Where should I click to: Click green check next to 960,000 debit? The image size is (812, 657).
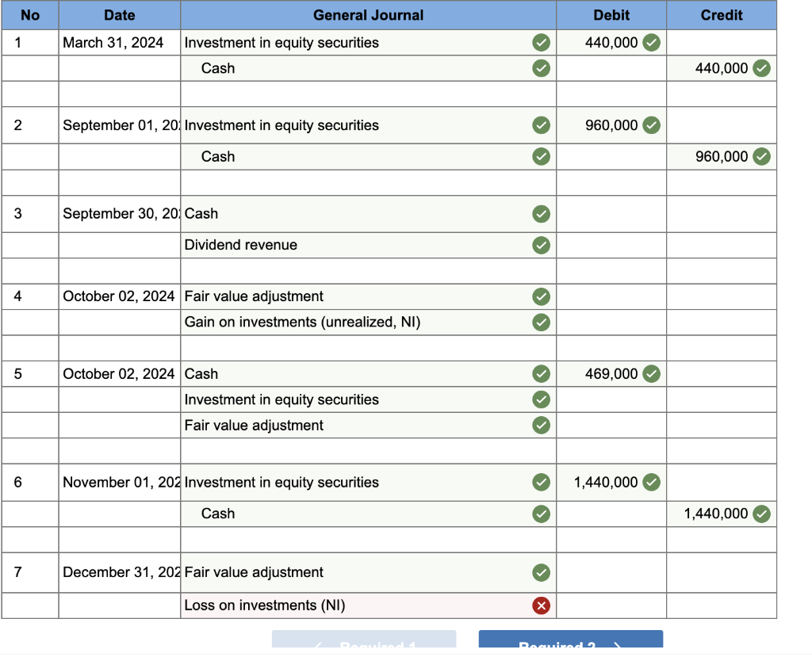click(651, 125)
